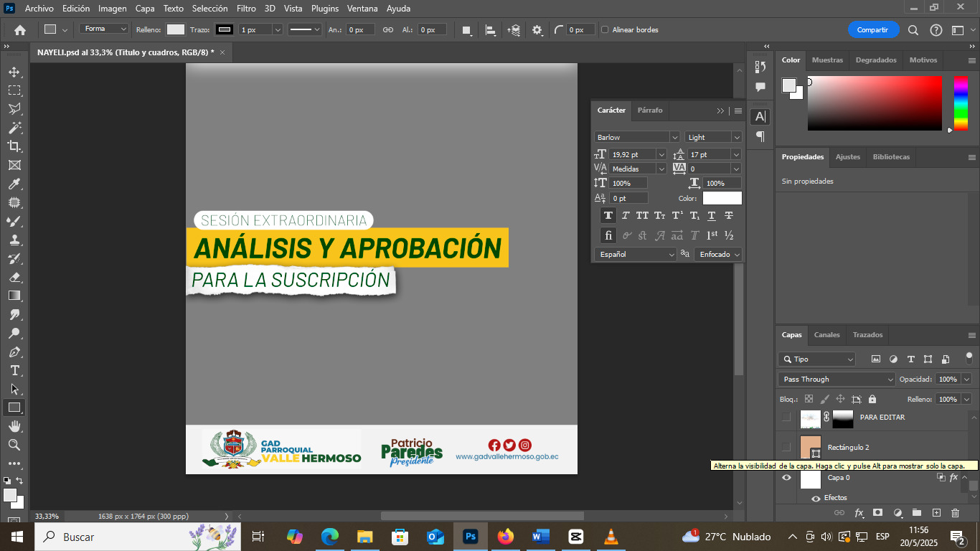Image resolution: width=980 pixels, height=551 pixels.
Task: Switch to the Canales tab
Action: (x=826, y=335)
